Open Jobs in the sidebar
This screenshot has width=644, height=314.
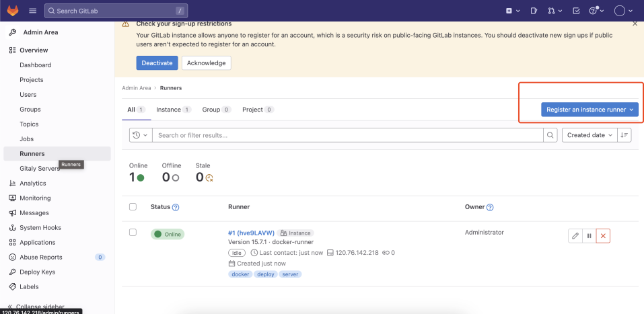coord(57,139)
